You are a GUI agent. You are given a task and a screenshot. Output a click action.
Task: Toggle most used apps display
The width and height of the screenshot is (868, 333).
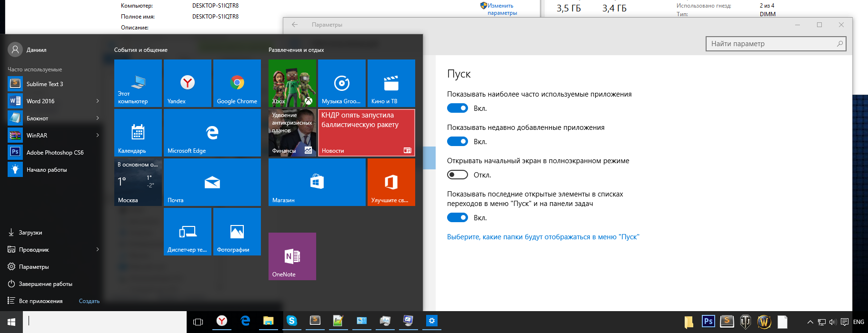[458, 108]
